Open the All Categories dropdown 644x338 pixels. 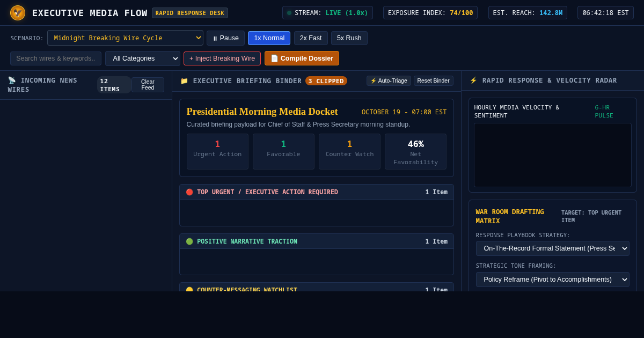pyautogui.click(x=143, y=58)
